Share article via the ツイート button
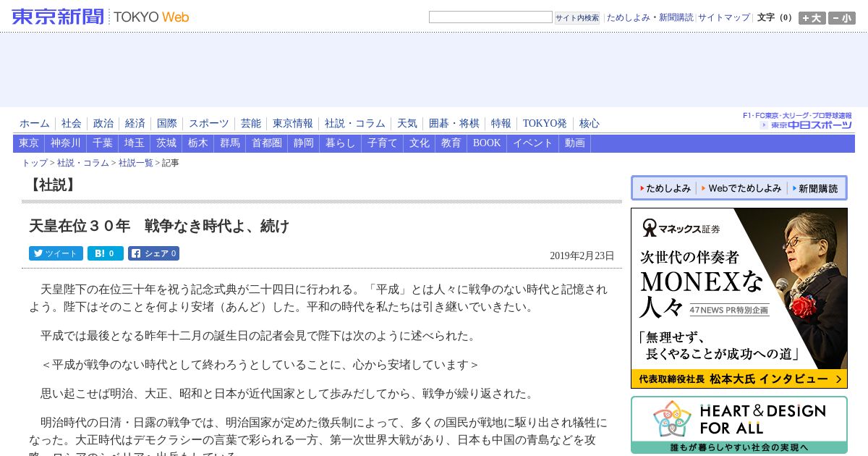The height and width of the screenshot is (456, 868). (56, 253)
